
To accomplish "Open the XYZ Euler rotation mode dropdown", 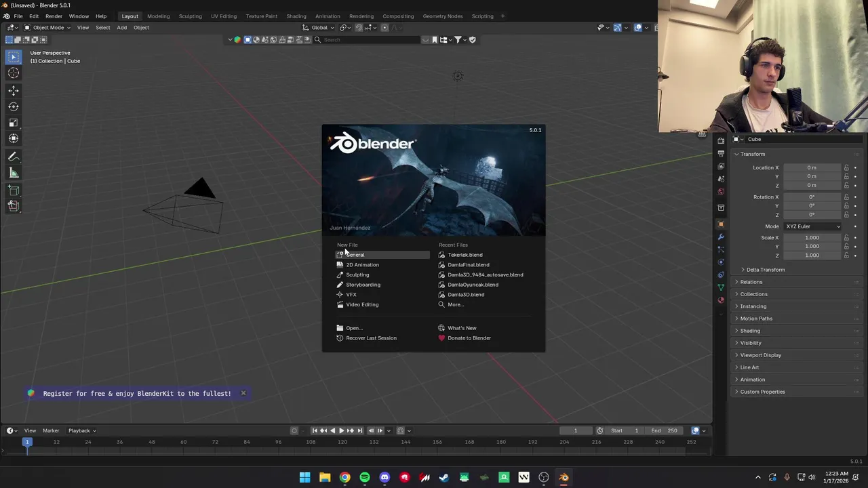I will [812, 226].
